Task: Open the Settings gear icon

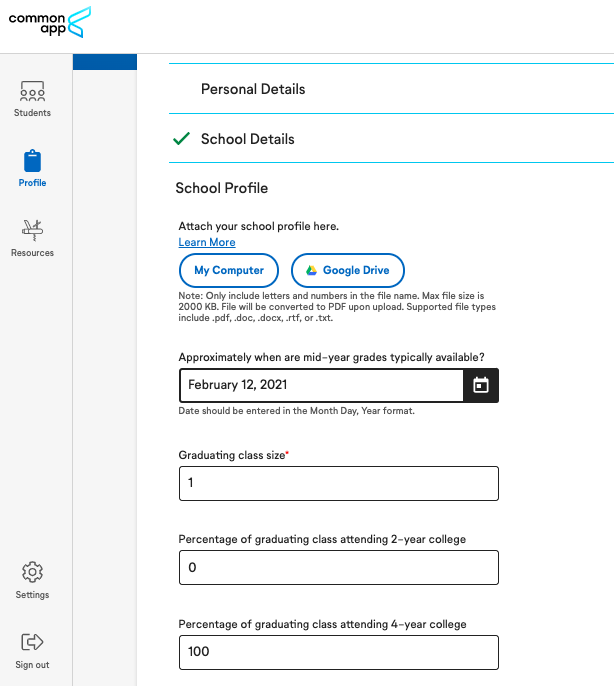Action: (x=32, y=572)
